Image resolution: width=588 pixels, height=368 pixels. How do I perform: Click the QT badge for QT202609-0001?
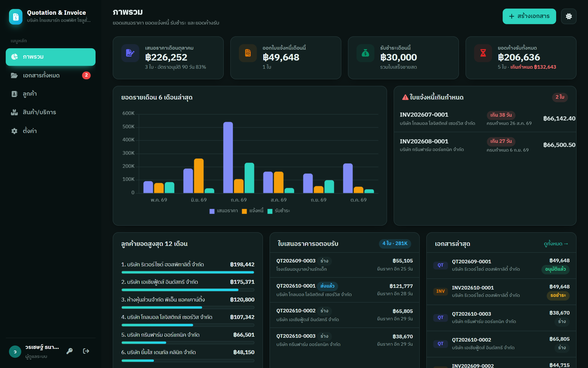440,265
